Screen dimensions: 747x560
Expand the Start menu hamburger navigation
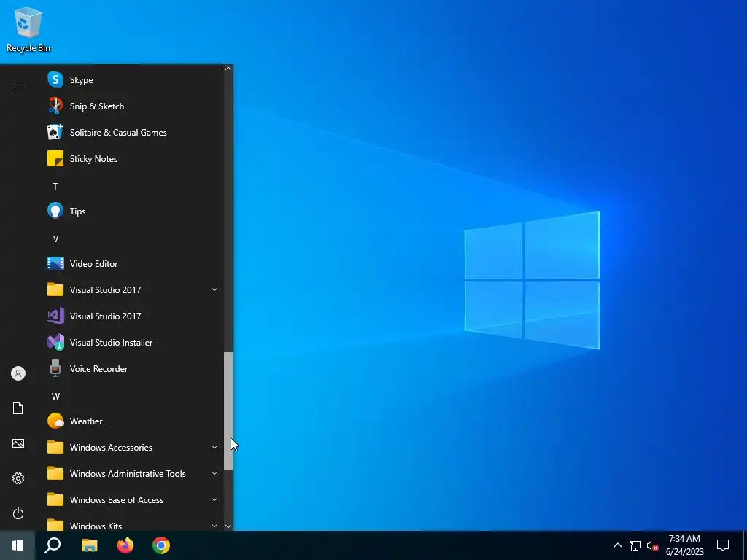tap(18, 85)
